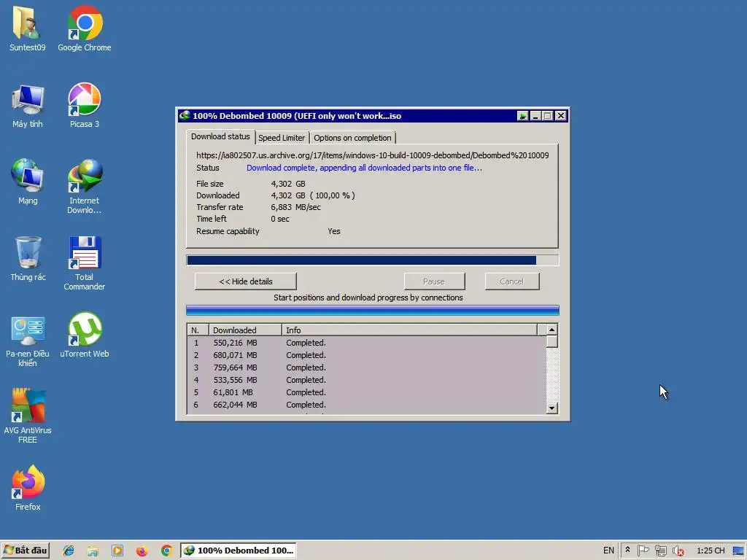Viewport: 747px width, 560px height.
Task: Select connection row with 533,556 MB
Action: click(x=366, y=380)
